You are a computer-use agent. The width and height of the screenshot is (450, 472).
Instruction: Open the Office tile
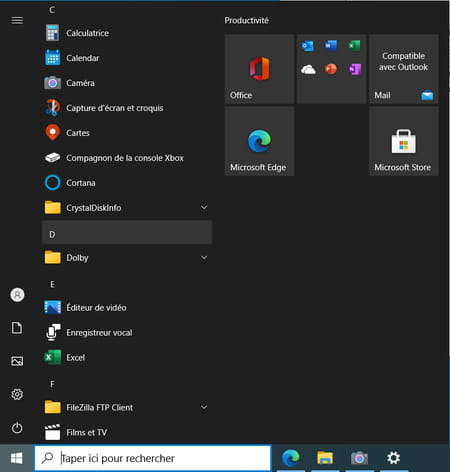[x=259, y=69]
